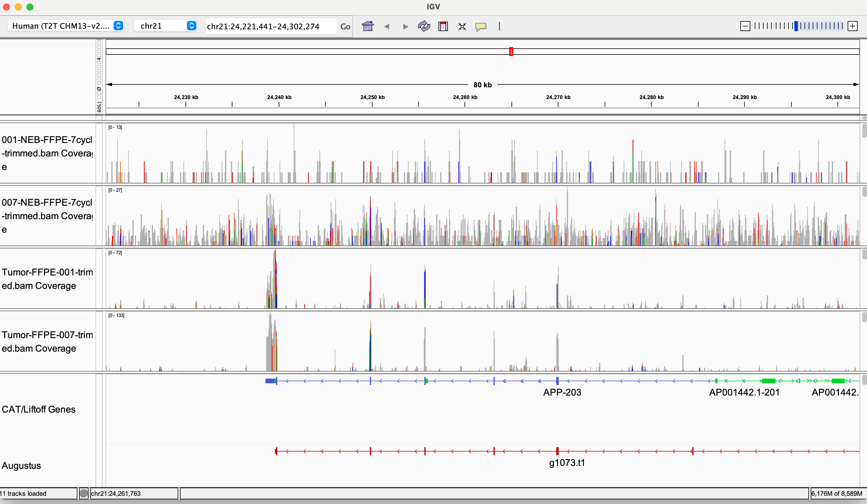Click the Go button
Viewport: 867px width, 504px height.
(x=345, y=26)
